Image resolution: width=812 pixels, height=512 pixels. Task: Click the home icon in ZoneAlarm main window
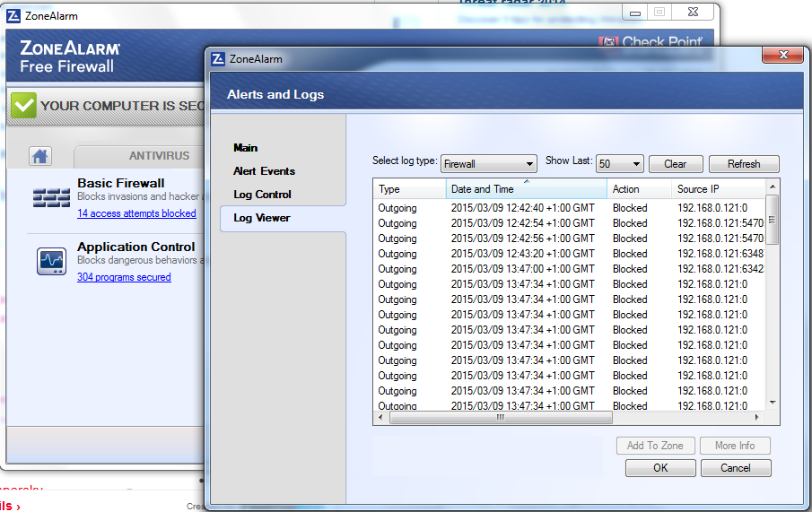(x=39, y=156)
